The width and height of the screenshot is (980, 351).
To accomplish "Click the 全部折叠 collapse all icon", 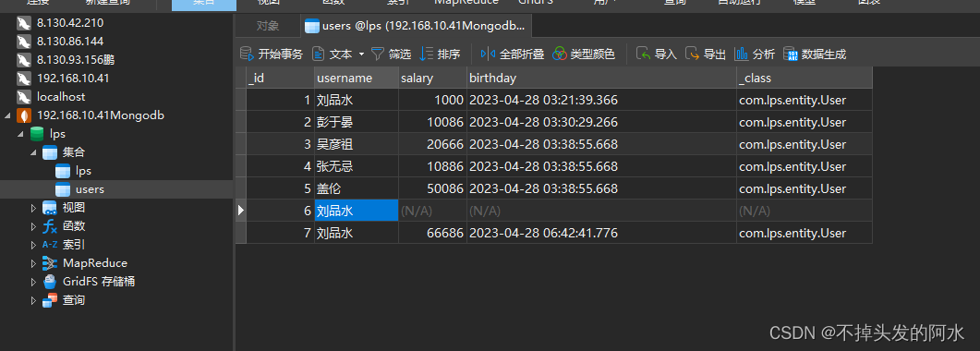I will pos(488,54).
